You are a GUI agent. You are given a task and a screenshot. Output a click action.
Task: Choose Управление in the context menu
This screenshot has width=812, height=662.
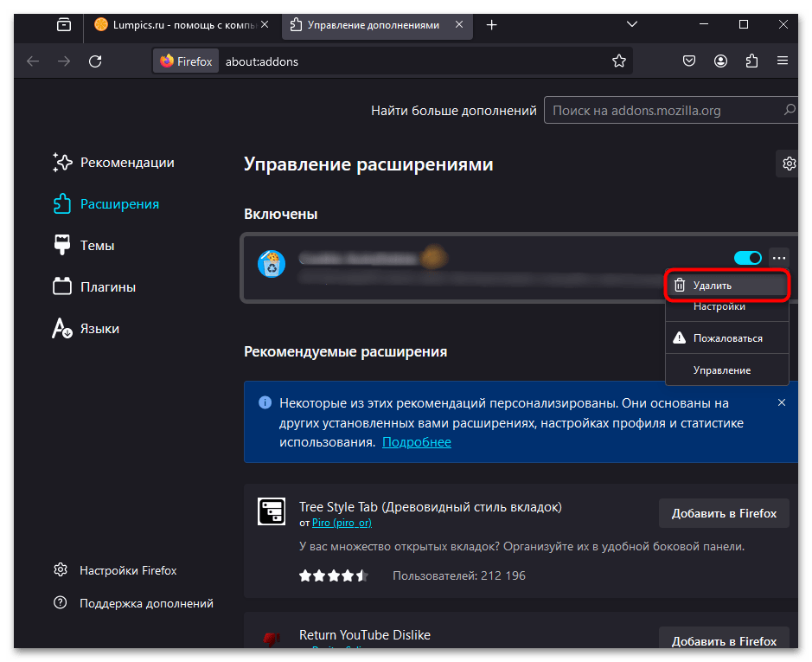[727, 370]
